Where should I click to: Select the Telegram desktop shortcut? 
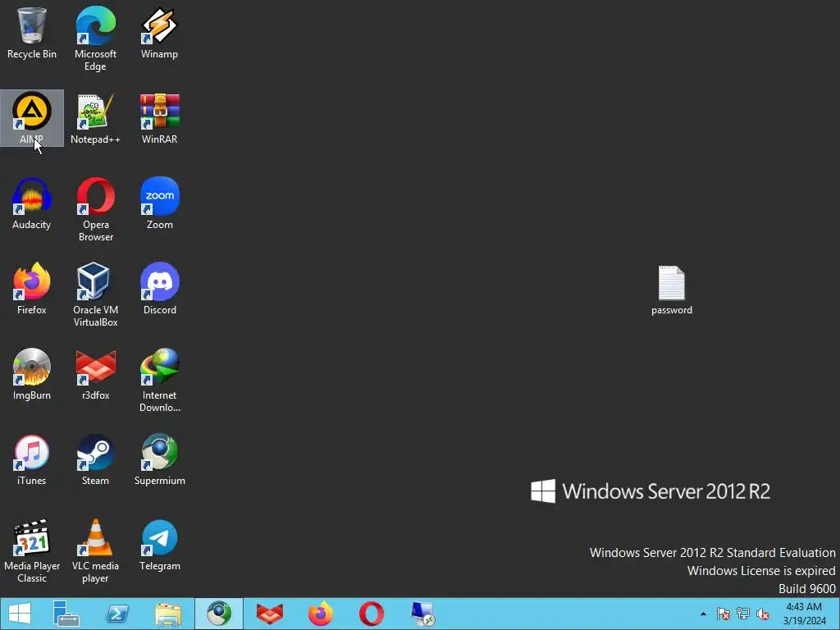[160, 545]
